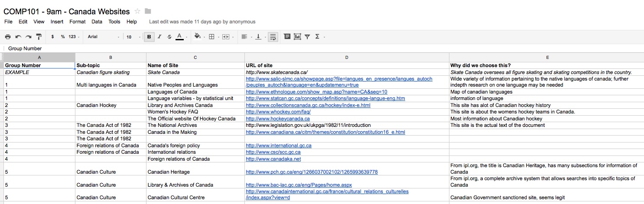This screenshot has width=644, height=204.
Task: Open the View menu
Action: tap(39, 22)
